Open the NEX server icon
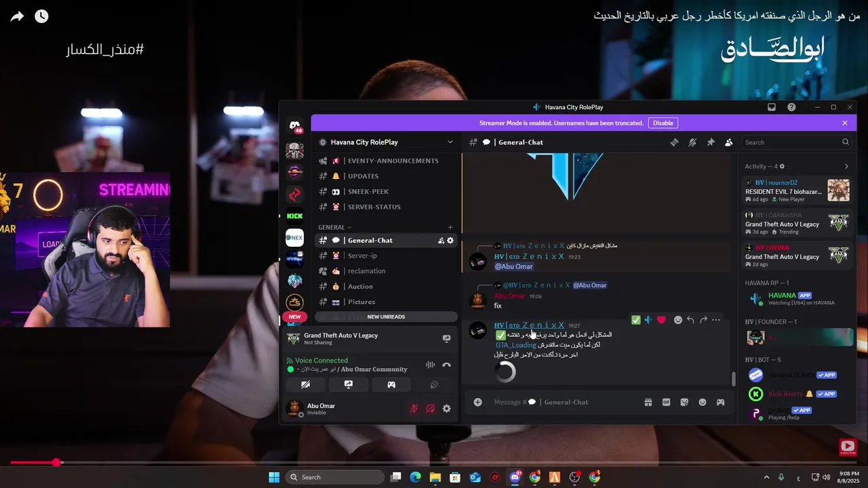This screenshot has width=868, height=488. (x=295, y=238)
